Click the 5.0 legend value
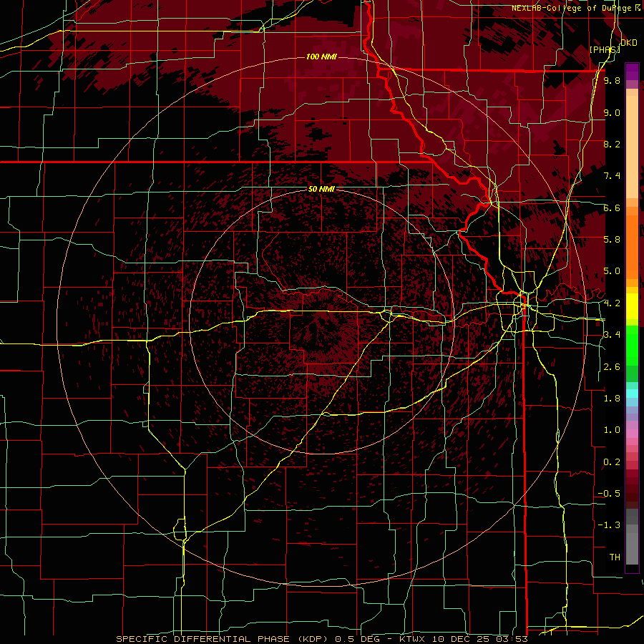Screen dimensions: 644x644 (x=612, y=271)
